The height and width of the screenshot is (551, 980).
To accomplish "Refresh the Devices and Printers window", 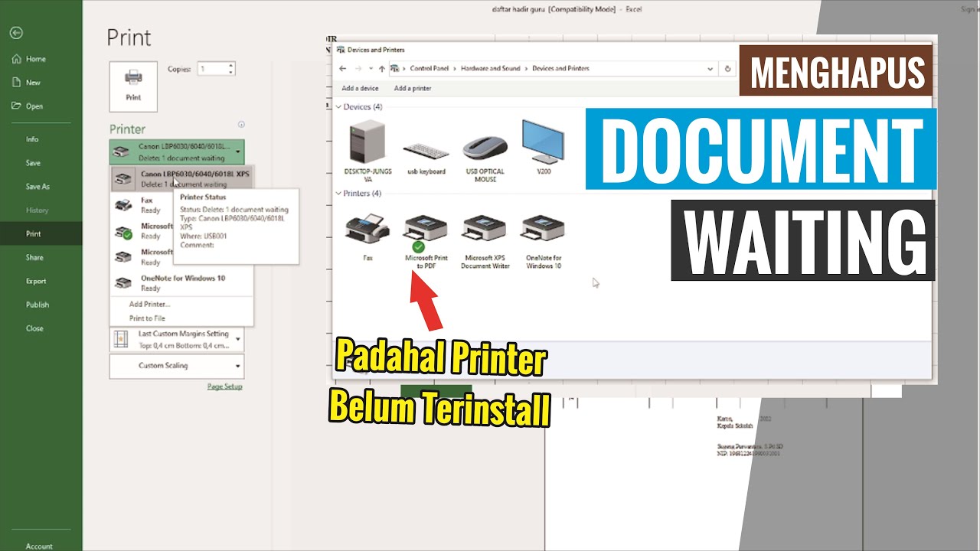I will pos(727,68).
